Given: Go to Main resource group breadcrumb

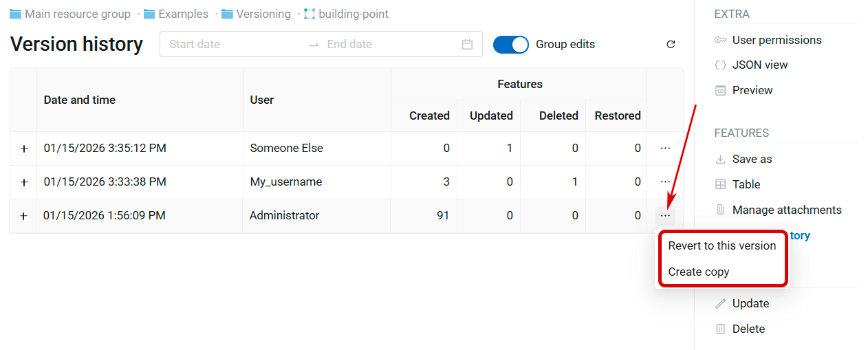Looking at the screenshot, I should 77,14.
